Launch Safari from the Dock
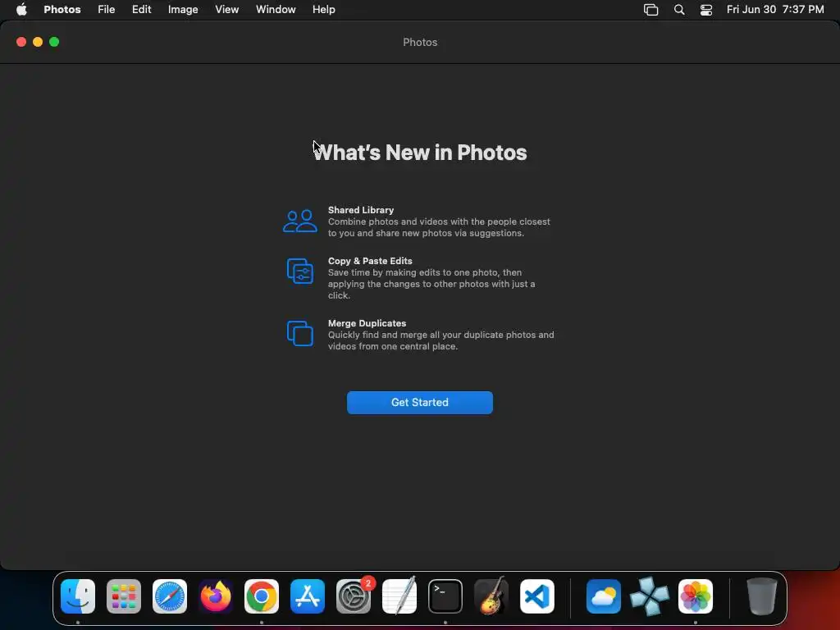Screen dimensions: 840x630 (x=170, y=596)
